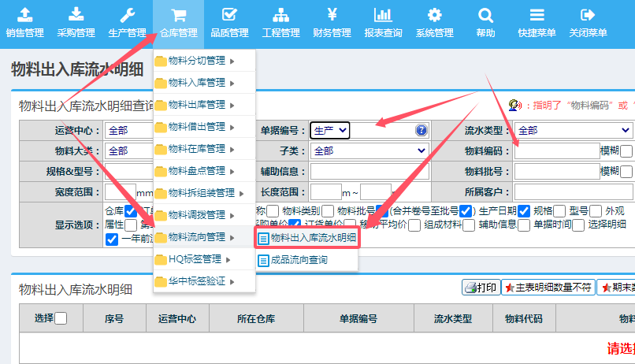Open the 生产管理 wrench icon
Viewport: 635px width, 364px height.
127,15
